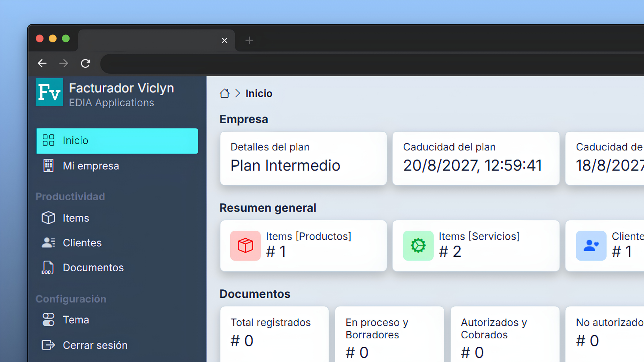Image resolution: width=644 pixels, height=362 pixels.
Task: Click the '20/8/2027, 12:59:41' expiry date
Action: point(472,165)
